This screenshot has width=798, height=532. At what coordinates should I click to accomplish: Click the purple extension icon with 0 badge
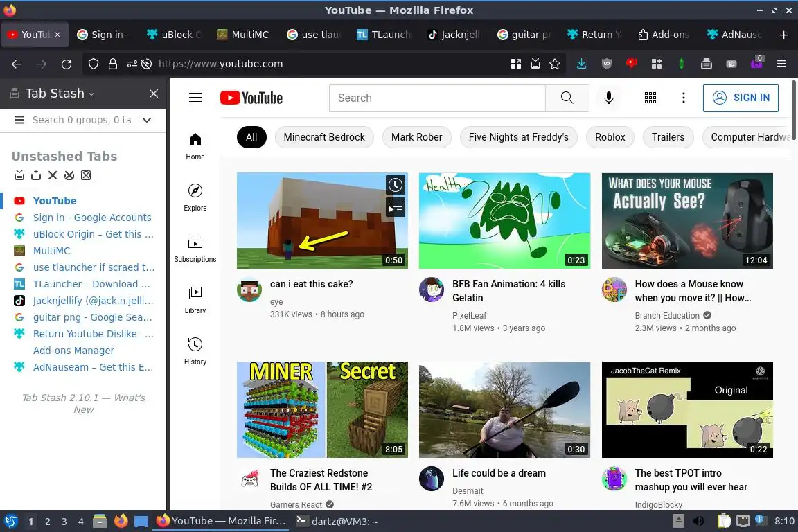(756, 64)
